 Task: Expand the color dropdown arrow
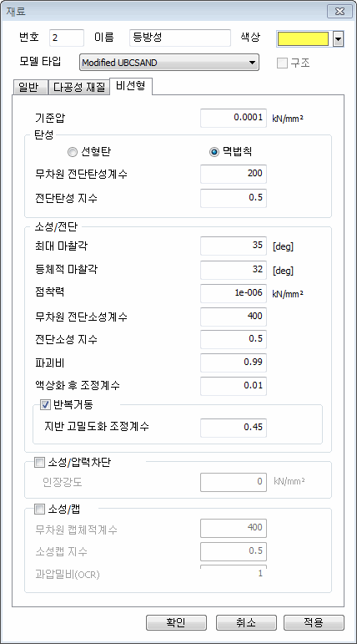click(x=338, y=39)
